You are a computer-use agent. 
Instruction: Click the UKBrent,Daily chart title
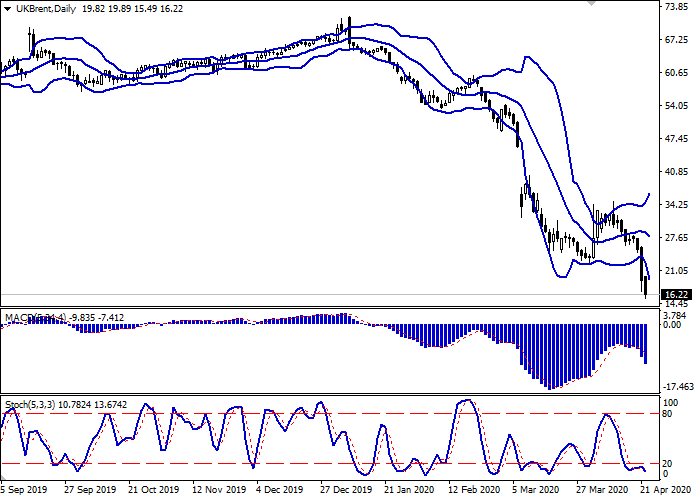[x=44, y=8]
